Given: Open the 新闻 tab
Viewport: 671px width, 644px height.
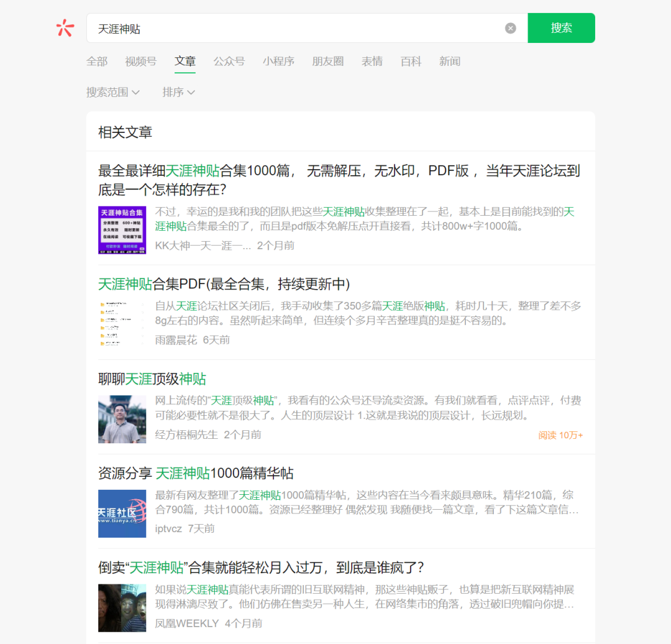Looking at the screenshot, I should click(x=450, y=62).
